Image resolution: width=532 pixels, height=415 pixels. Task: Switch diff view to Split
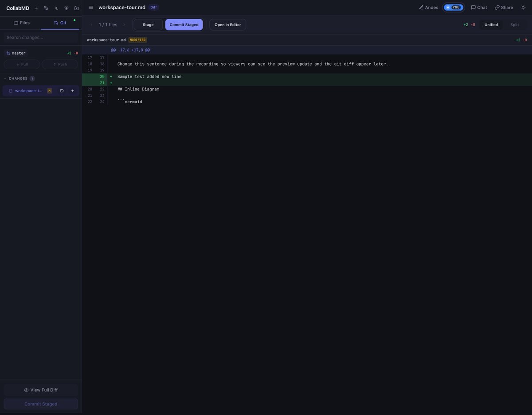515,25
